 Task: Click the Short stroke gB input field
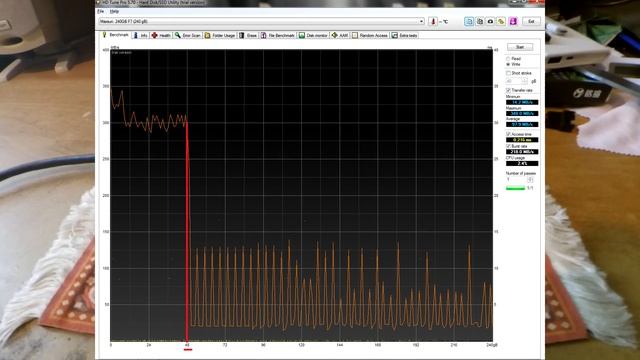(514, 81)
